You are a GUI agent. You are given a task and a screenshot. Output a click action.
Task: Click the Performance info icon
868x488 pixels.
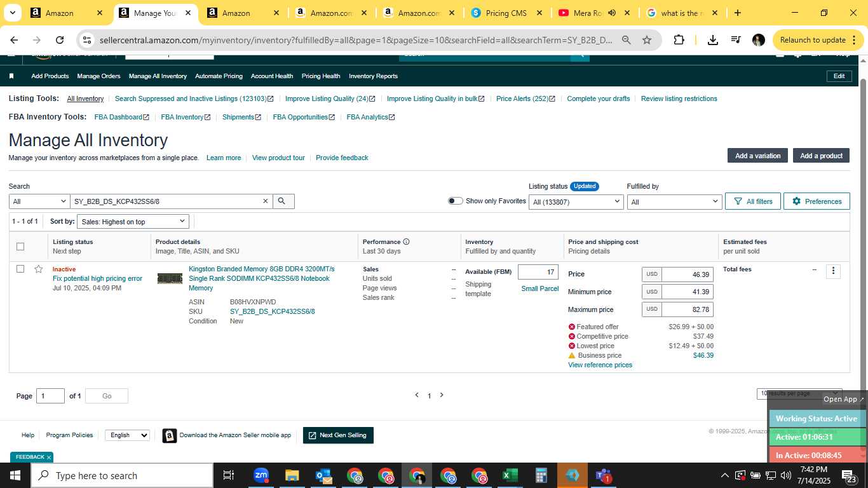[406, 241]
